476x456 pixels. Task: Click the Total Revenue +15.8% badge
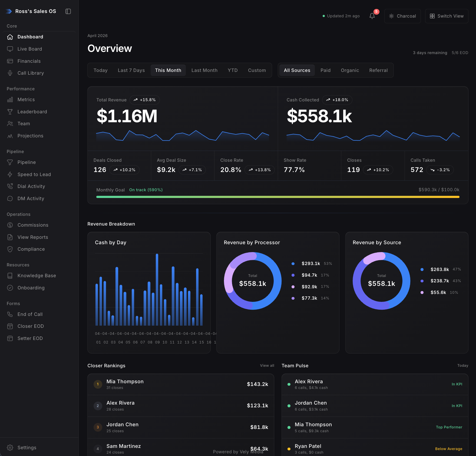(145, 100)
